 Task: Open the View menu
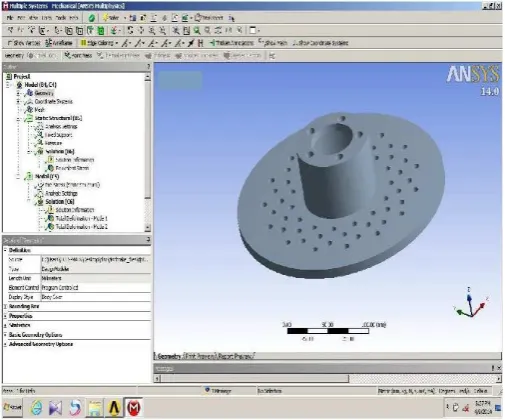tap(33, 18)
